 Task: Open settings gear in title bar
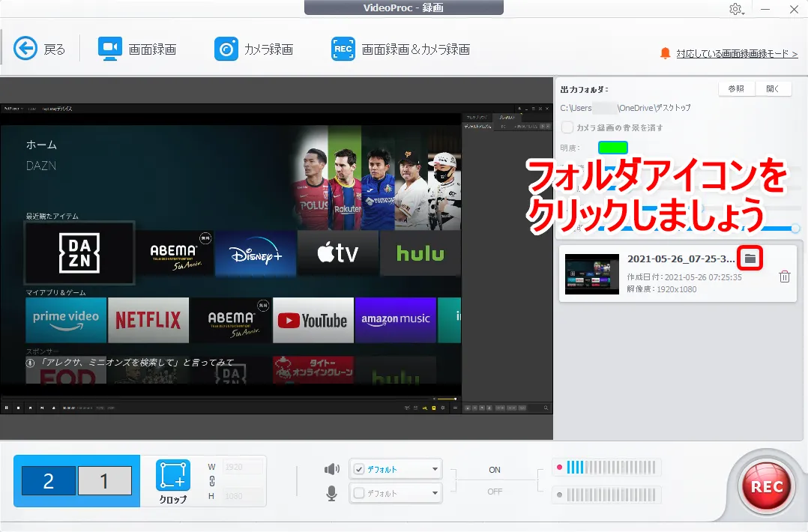click(x=735, y=9)
